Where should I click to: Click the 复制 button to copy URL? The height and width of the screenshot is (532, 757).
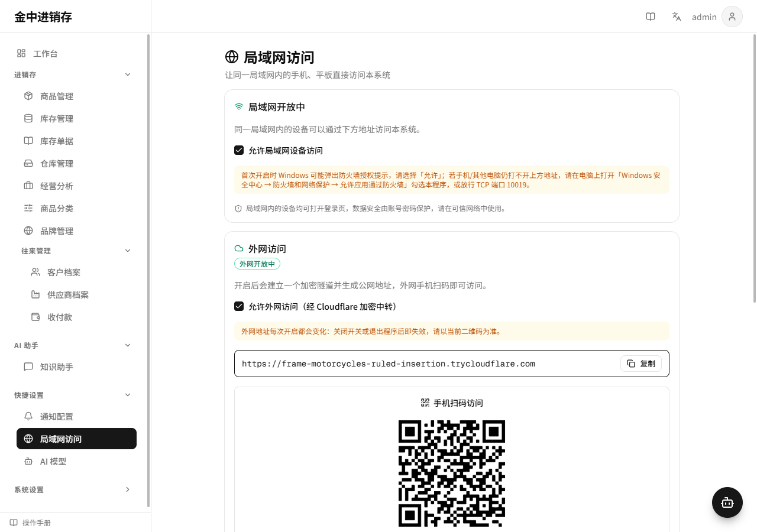coord(641,364)
